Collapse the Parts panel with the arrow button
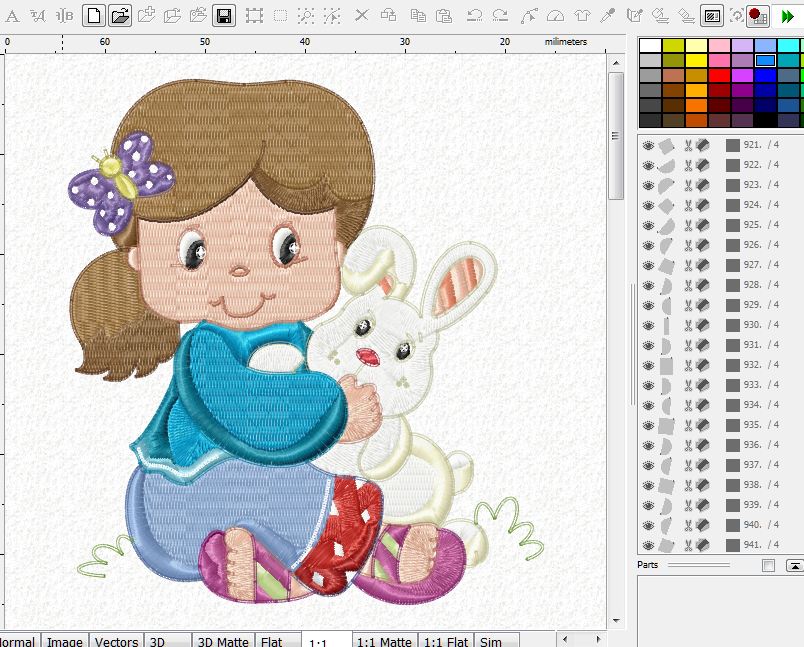Screen dimensions: 804x647 794,566
